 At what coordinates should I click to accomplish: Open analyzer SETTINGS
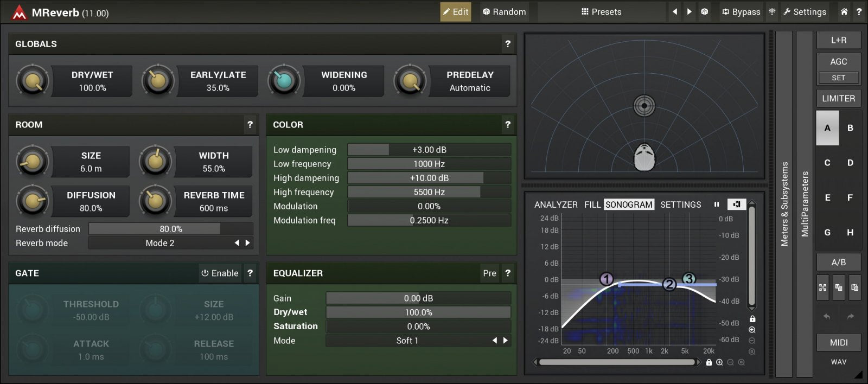681,204
